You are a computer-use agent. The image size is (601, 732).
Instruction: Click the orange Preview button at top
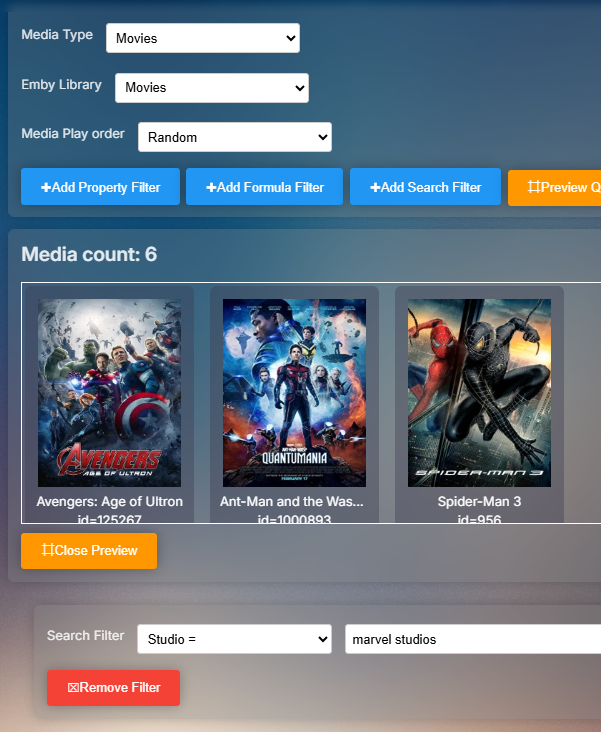coord(556,187)
